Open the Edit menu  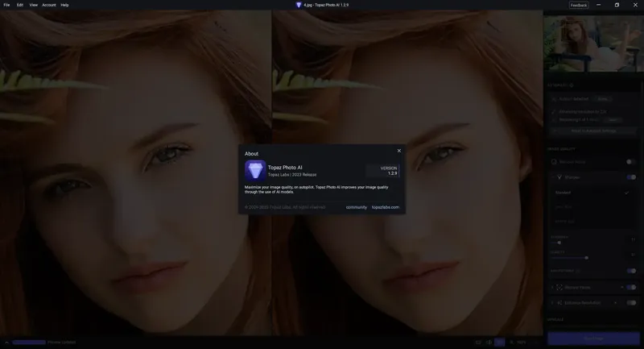coord(19,5)
